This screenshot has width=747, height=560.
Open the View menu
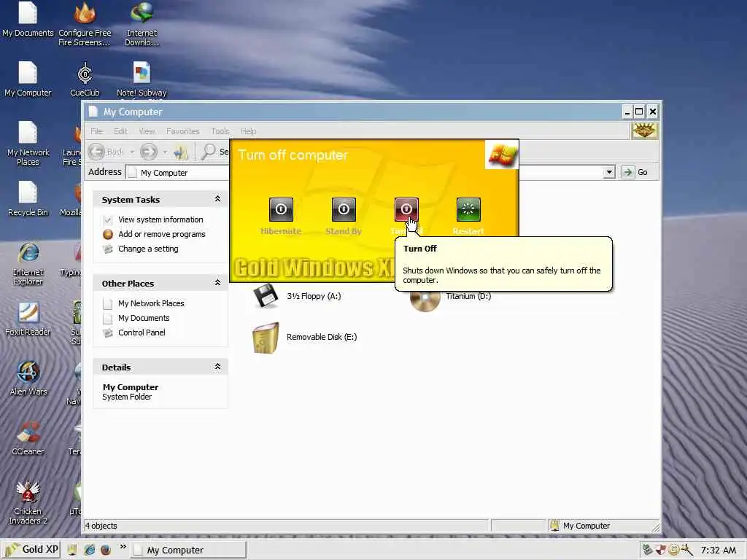pos(147,131)
